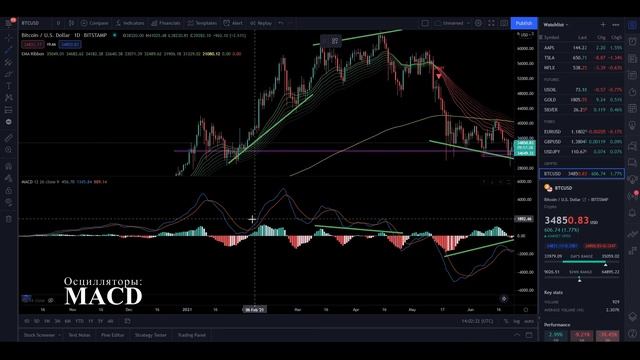Image resolution: width=640 pixels, height=360 pixels.
Task: Click the blue Publish button
Action: pyautogui.click(x=524, y=23)
